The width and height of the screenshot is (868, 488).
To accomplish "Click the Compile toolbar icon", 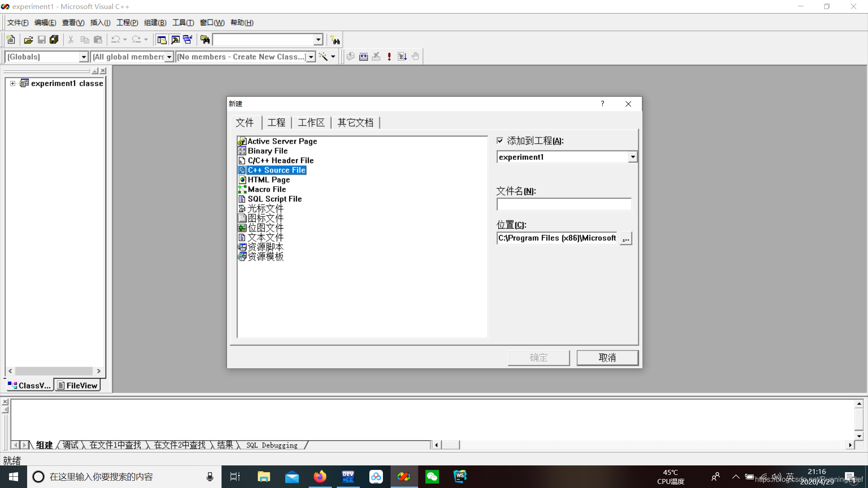I will click(350, 56).
